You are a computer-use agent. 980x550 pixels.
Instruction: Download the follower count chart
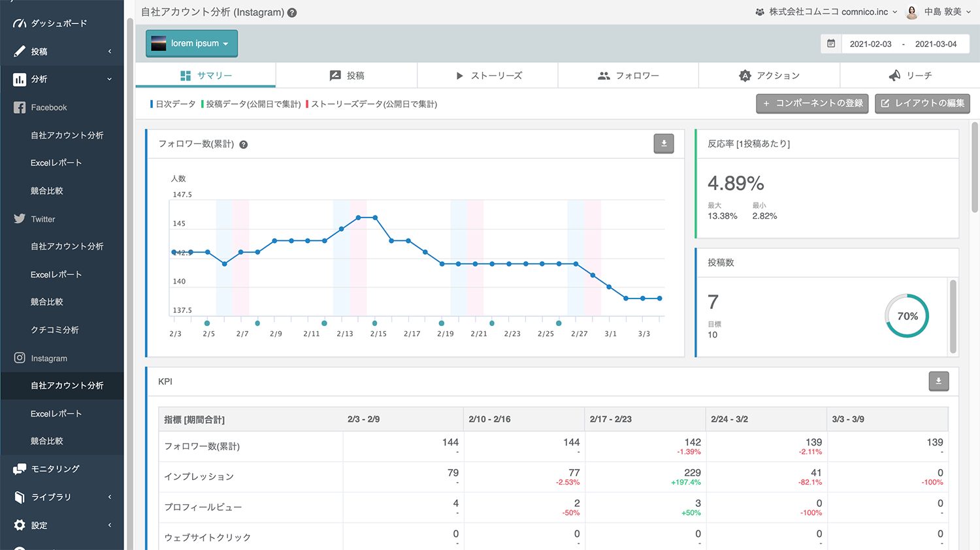pos(664,144)
